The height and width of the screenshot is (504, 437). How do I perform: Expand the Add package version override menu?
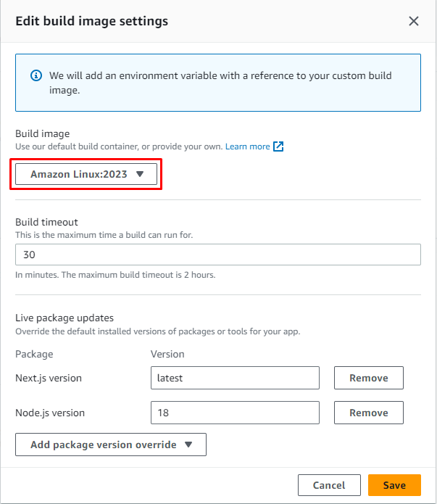111,445
